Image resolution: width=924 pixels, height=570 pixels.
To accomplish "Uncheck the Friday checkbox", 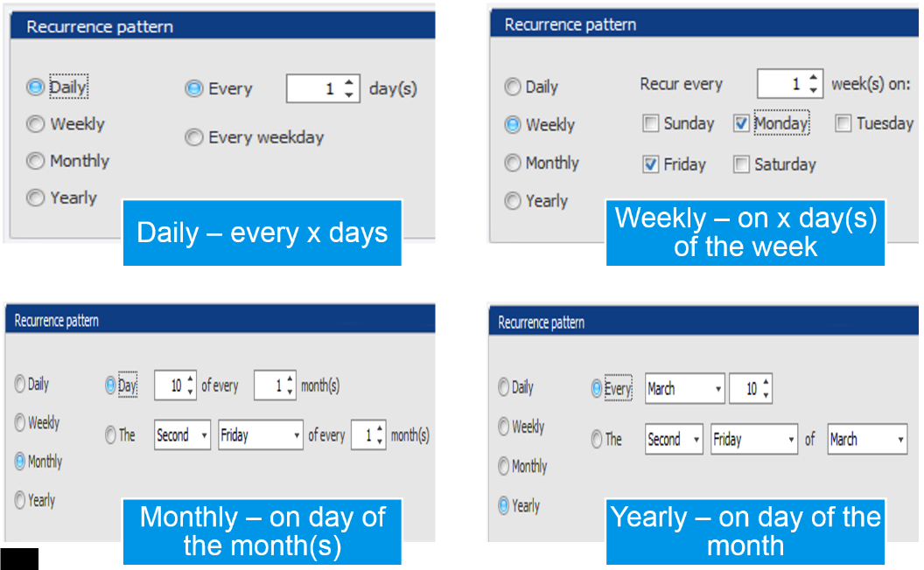I will 651,164.
